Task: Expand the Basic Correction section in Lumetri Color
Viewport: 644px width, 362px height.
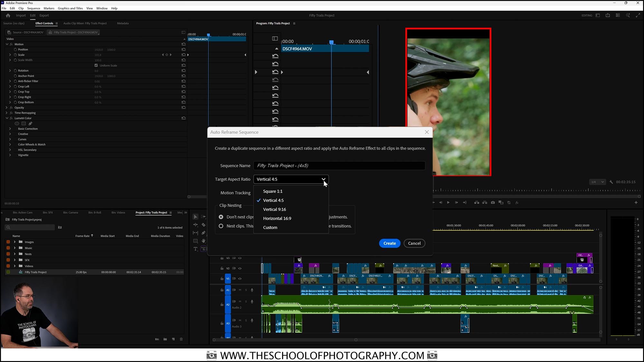Action: point(10,128)
